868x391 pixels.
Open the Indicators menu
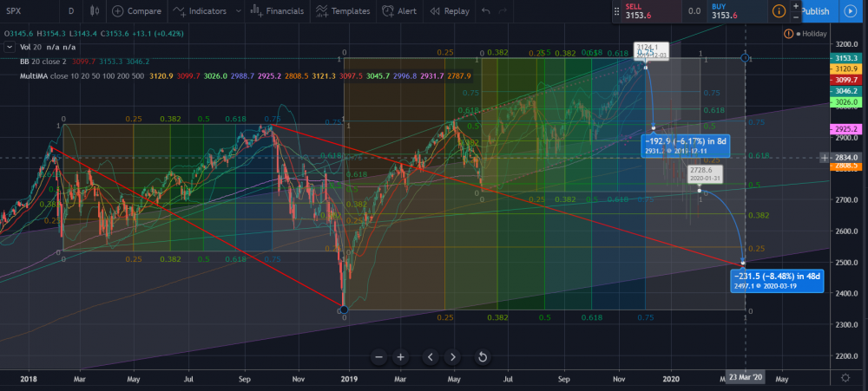pyautogui.click(x=200, y=11)
